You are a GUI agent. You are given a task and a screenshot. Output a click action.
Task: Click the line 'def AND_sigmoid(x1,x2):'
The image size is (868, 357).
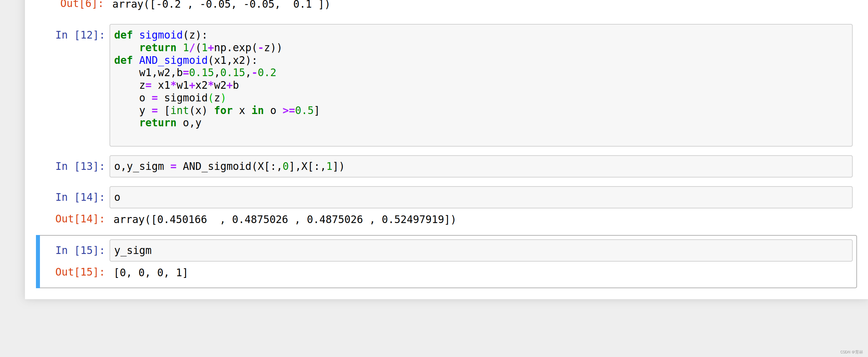tap(186, 60)
